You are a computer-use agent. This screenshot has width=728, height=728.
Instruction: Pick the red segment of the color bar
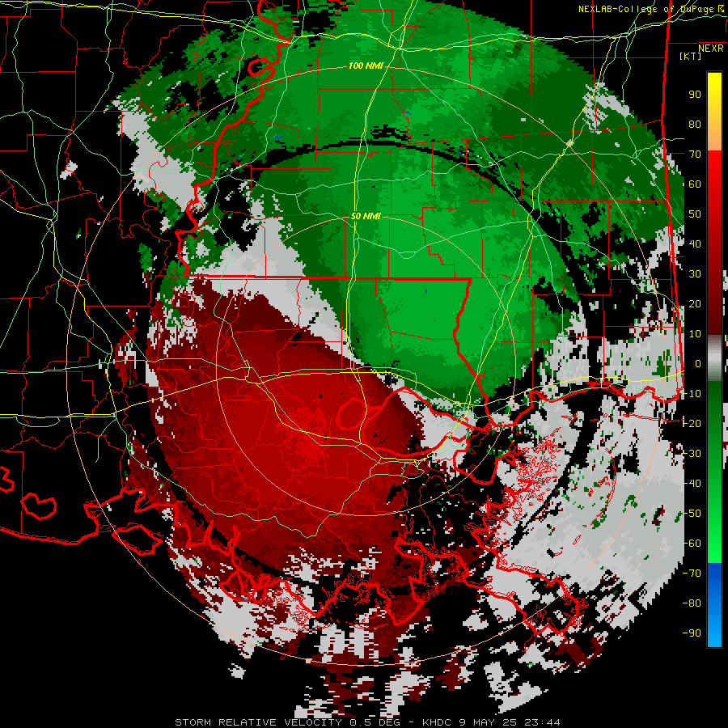pyautogui.click(x=714, y=241)
